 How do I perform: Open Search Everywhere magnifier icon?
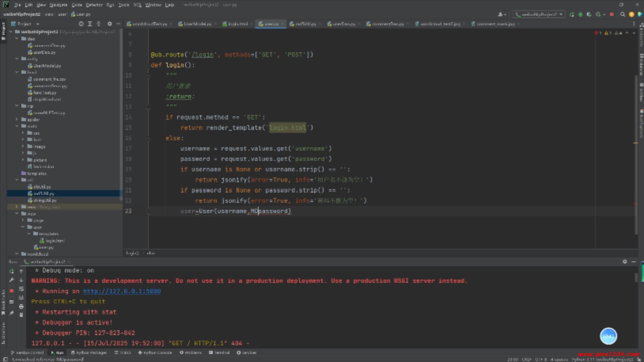[623, 14]
